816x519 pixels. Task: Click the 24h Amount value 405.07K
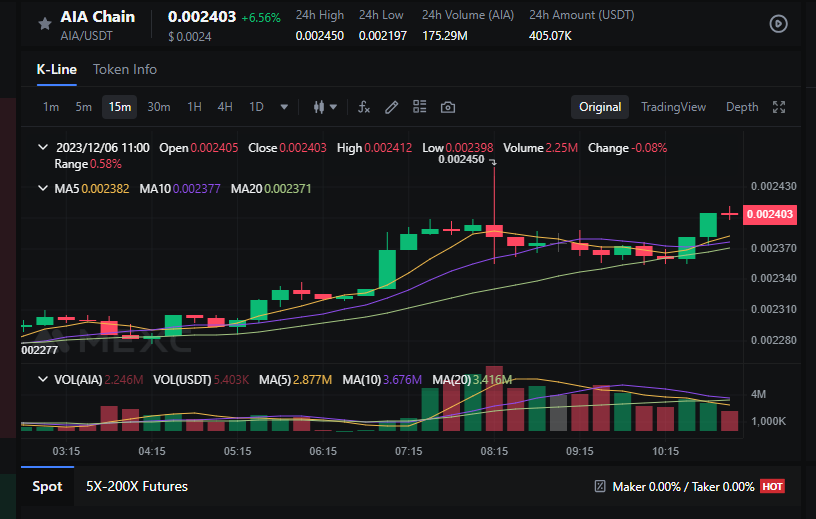(550, 36)
